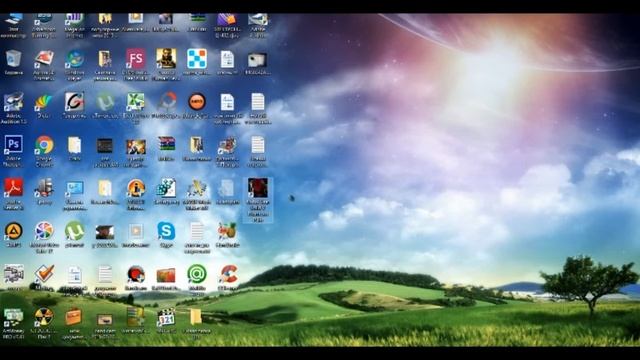Open the AIMP player shortcut
This screenshot has height=360, width=640.
(x=13, y=231)
